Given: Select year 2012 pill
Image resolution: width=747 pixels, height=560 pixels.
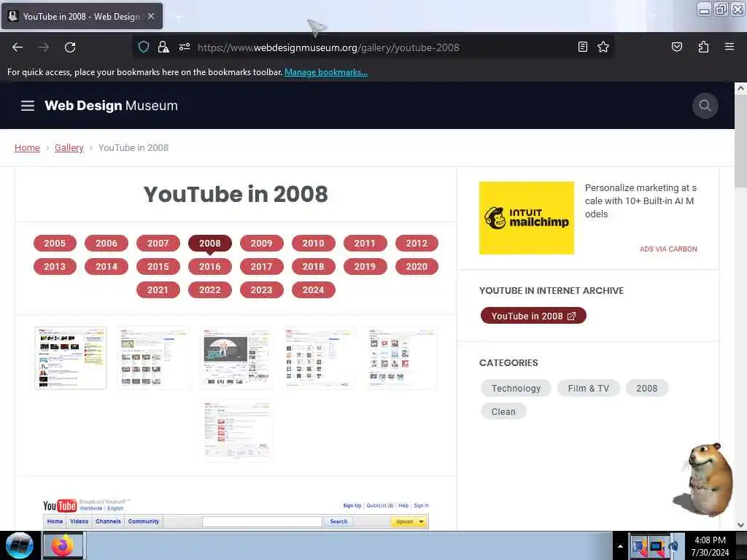Looking at the screenshot, I should (417, 244).
